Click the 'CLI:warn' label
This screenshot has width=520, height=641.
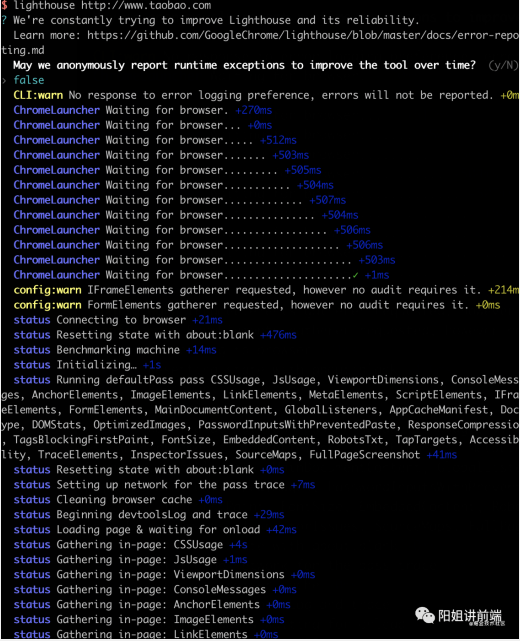tap(38, 95)
